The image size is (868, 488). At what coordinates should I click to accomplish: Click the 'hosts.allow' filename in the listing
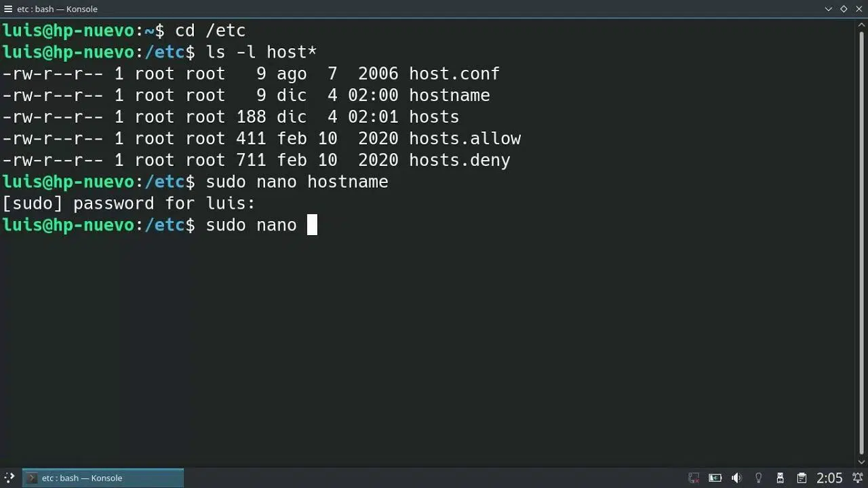point(465,138)
